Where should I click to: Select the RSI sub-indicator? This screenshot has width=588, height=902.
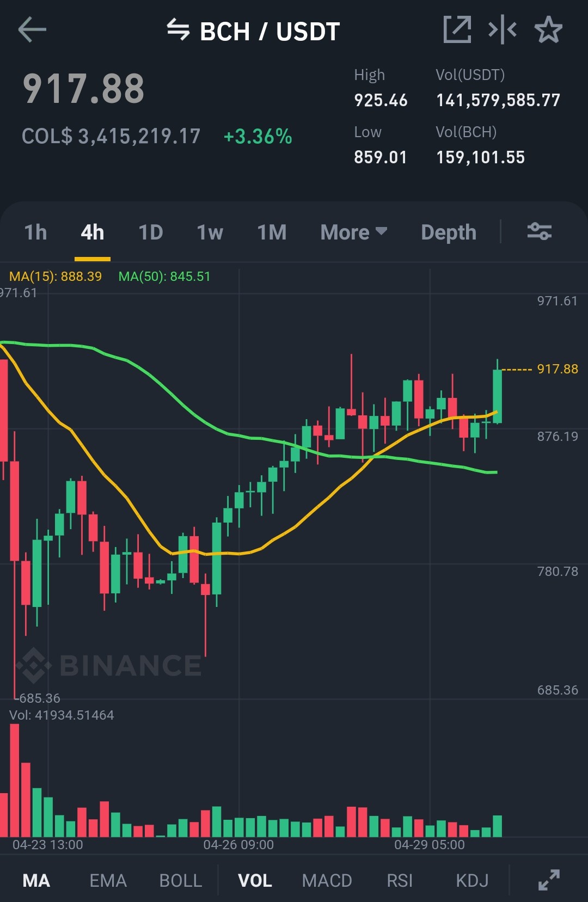tap(400, 880)
